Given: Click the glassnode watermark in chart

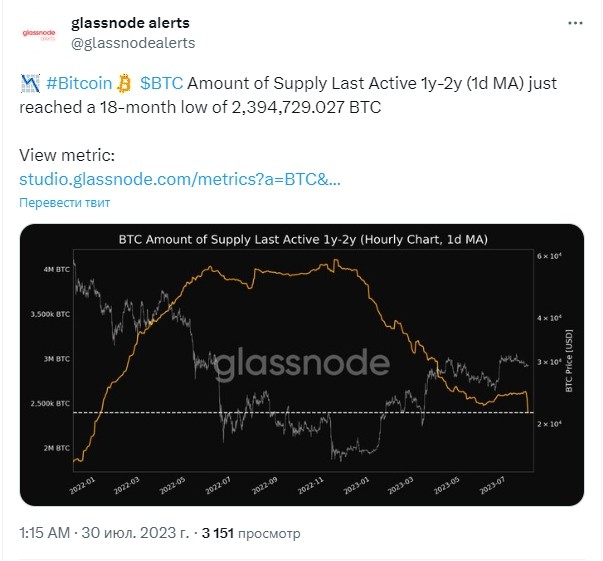Looking at the screenshot, I should click(302, 364).
